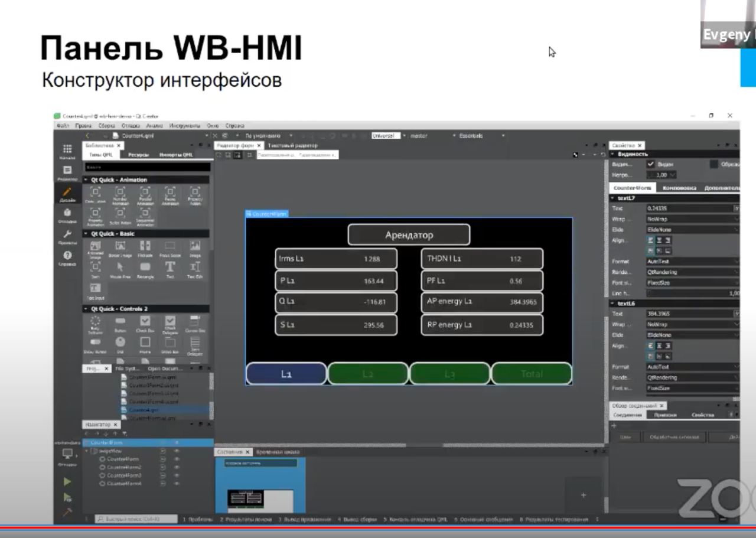Collapse the swipeView tree node
This screenshot has width=756, height=538.
click(x=87, y=451)
